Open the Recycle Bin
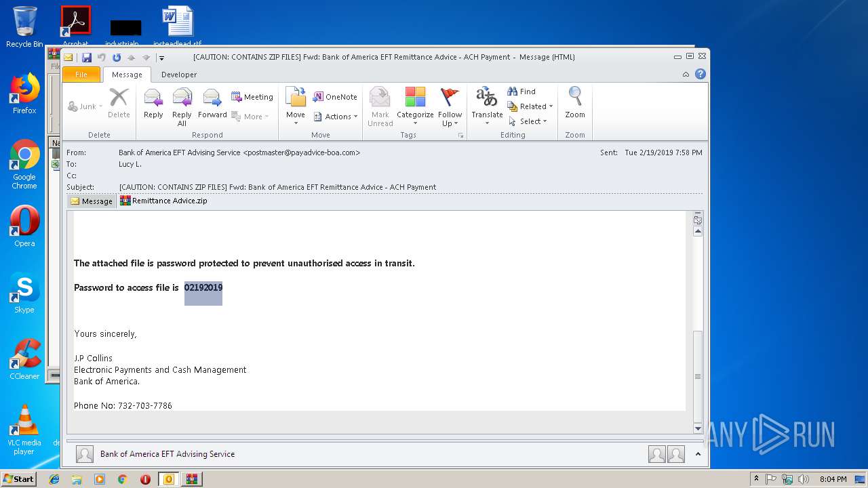This screenshot has width=868, height=488. [24, 27]
